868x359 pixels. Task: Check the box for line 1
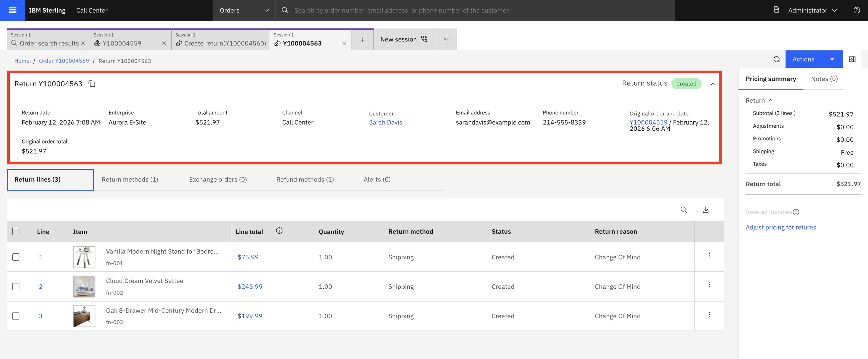click(16, 257)
